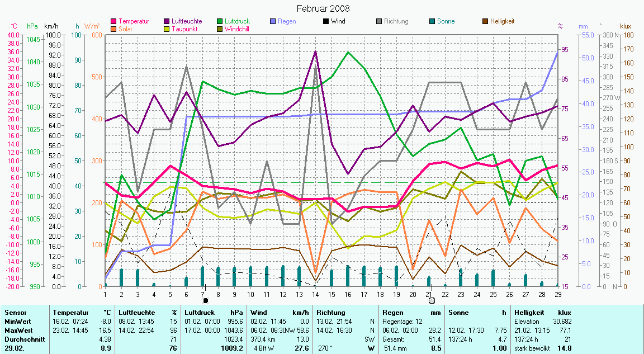The height and width of the screenshot is (354, 644).
Task: Click the new moon icon below day 7
Action: coord(205,301)
